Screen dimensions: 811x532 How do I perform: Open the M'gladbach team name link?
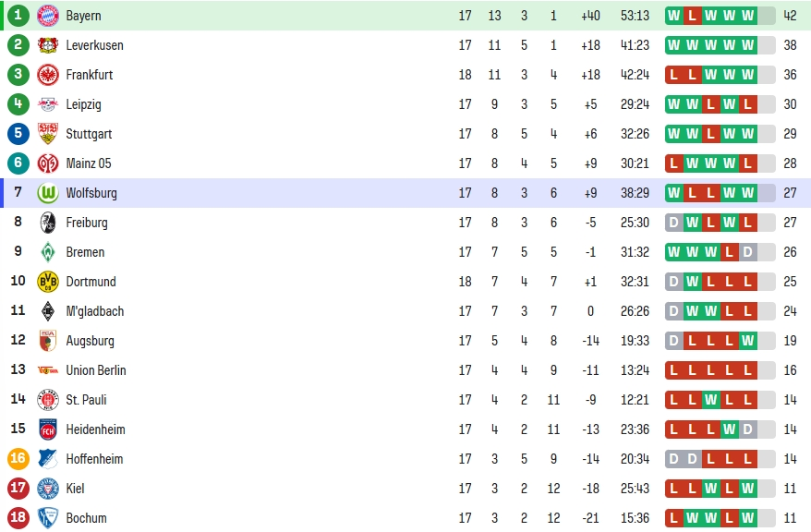pyautogui.click(x=95, y=311)
